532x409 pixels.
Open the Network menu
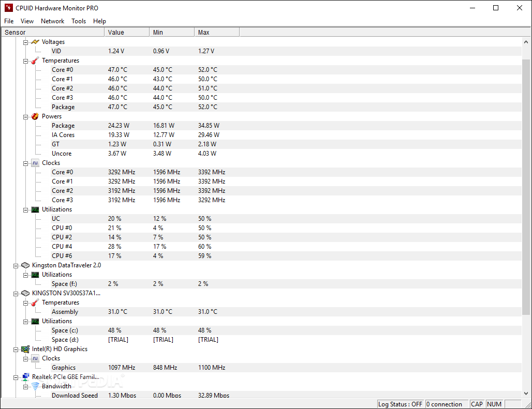point(53,21)
